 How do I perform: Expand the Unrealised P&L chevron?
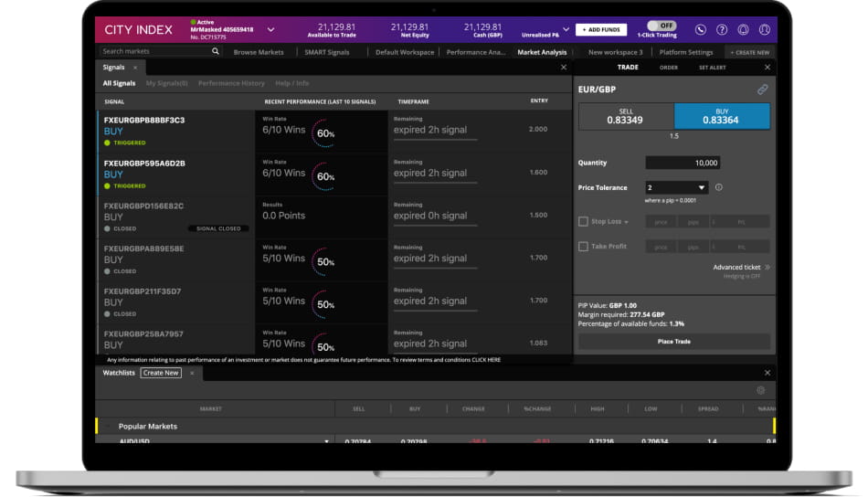[566, 29]
